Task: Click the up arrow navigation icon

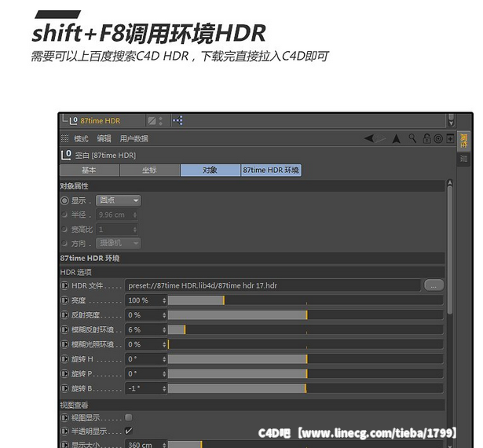Action: click(x=397, y=139)
